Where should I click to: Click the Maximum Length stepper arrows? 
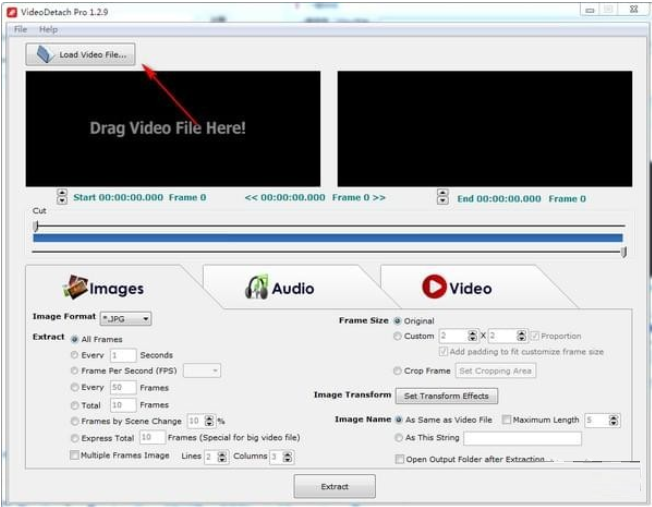tap(613, 420)
